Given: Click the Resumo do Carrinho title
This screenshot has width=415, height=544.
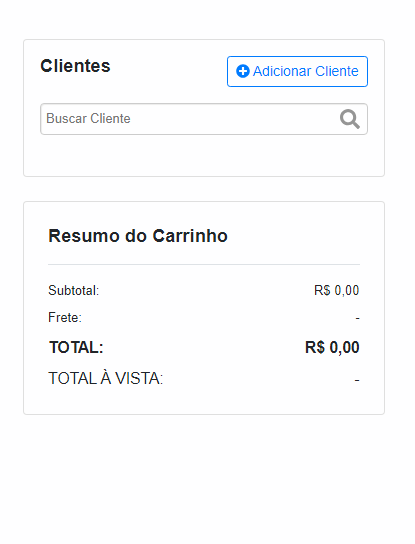Looking at the screenshot, I should (x=138, y=236).
